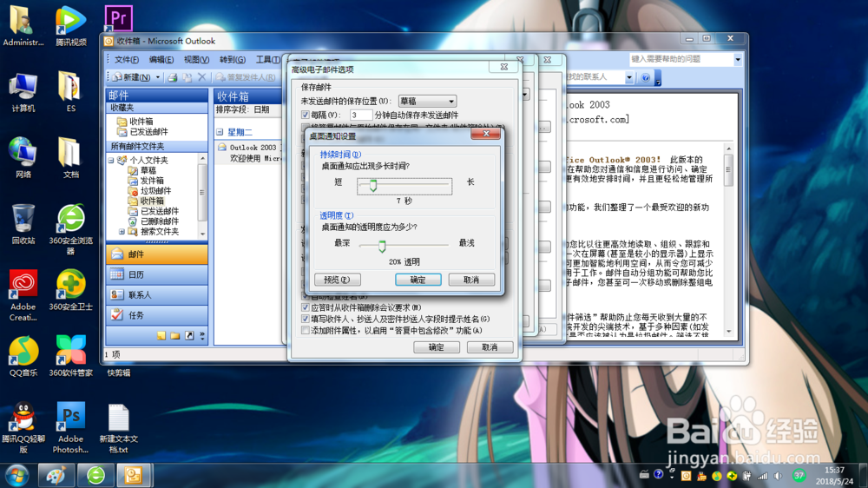This screenshot has height=488, width=868.
Task: Click the autosave minutes input field
Action: [360, 115]
